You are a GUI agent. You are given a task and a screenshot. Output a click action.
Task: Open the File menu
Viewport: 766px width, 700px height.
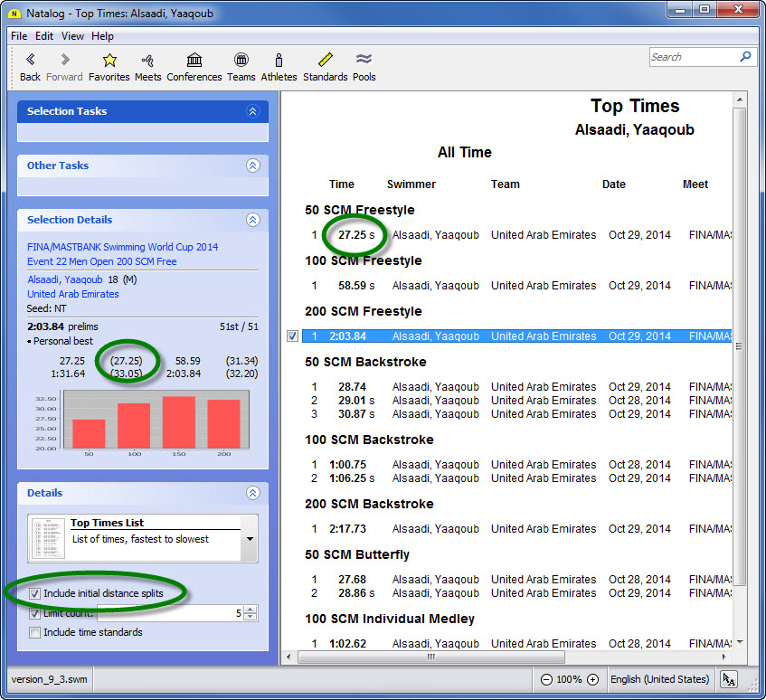(x=19, y=36)
